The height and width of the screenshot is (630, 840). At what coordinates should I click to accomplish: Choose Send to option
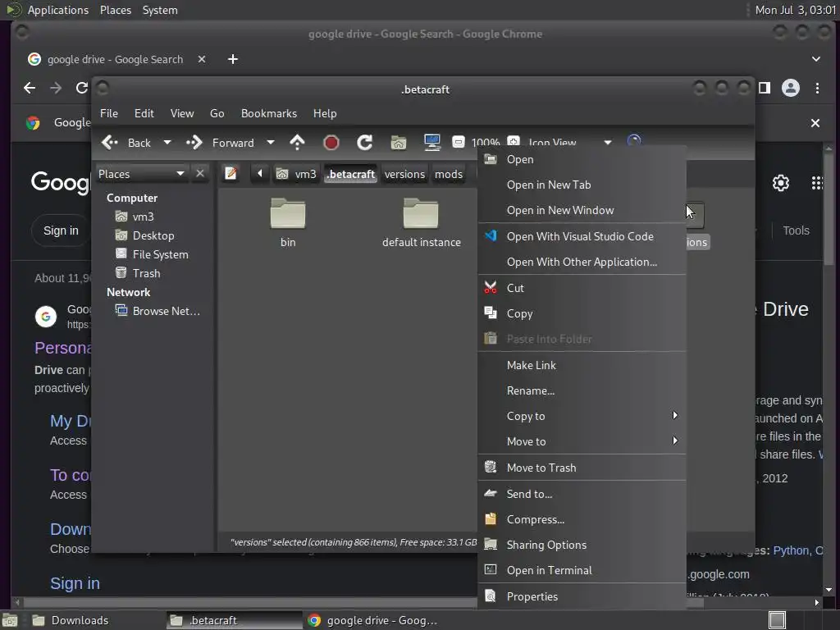coord(582,494)
